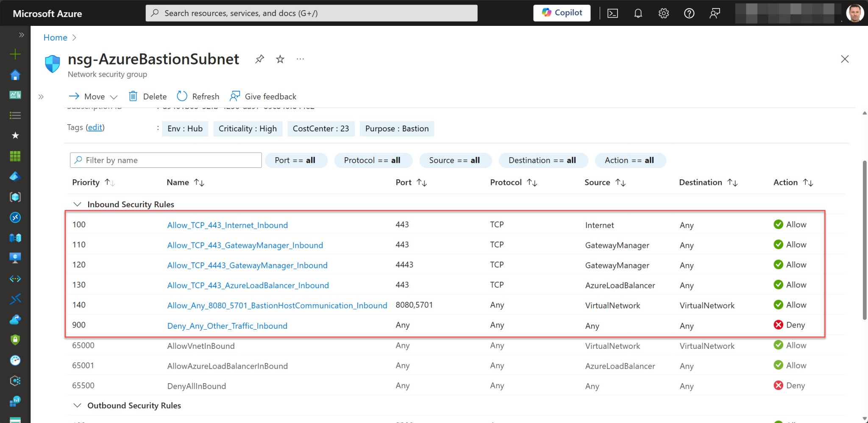This screenshot has height=423, width=868.
Task: Open the Dashboard icon in the sidebar
Action: pyautogui.click(x=15, y=95)
